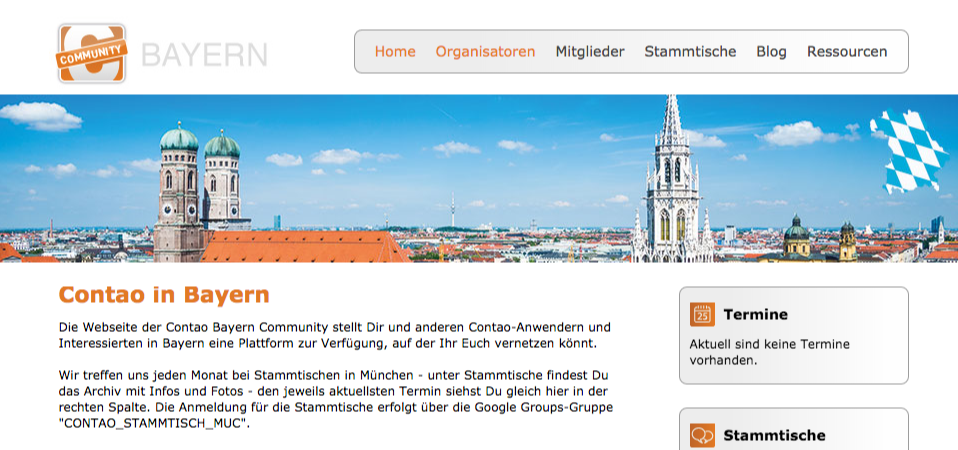Click the Stammtische sidebar heading

click(774, 435)
